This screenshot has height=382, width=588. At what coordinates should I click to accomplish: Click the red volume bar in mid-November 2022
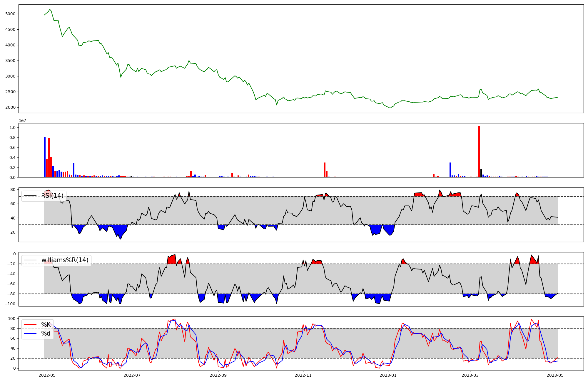(x=325, y=170)
